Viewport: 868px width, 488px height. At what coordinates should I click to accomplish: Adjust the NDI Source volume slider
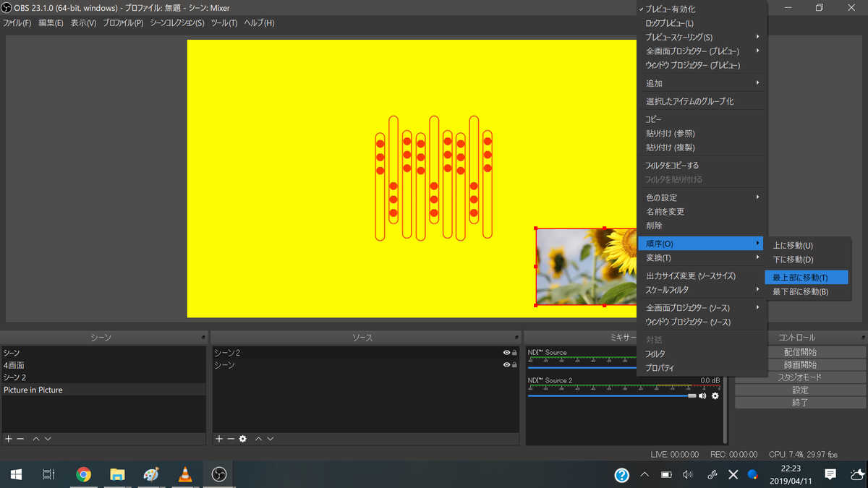(582, 367)
